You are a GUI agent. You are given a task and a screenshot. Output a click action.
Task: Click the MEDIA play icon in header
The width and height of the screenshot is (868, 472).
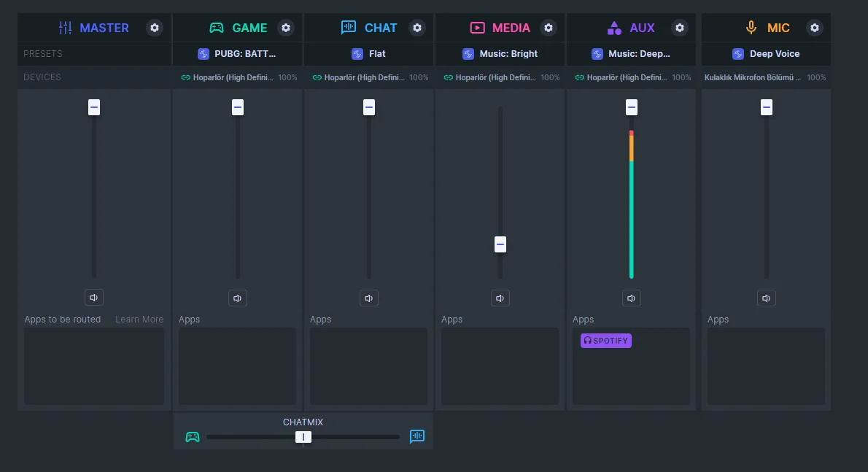(477, 28)
